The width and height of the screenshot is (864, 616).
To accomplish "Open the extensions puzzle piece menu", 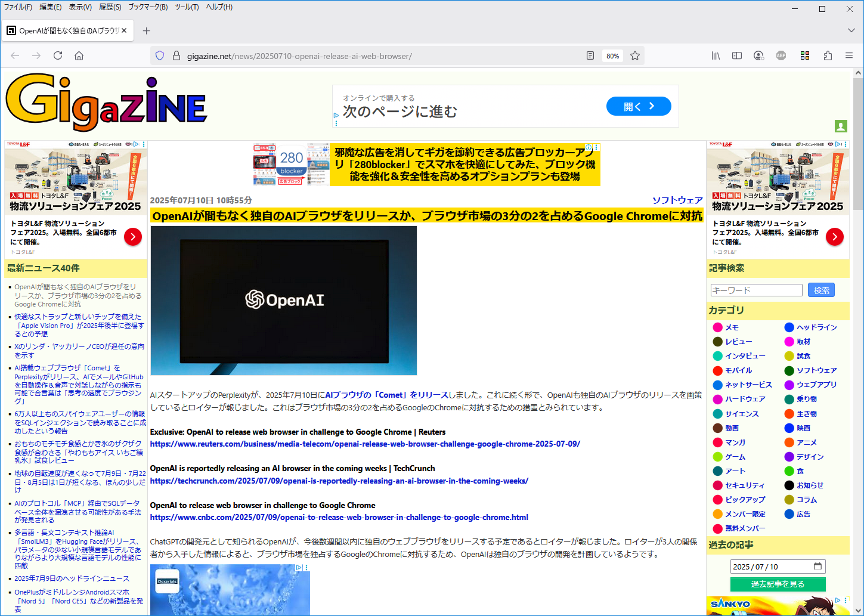I will click(x=828, y=55).
